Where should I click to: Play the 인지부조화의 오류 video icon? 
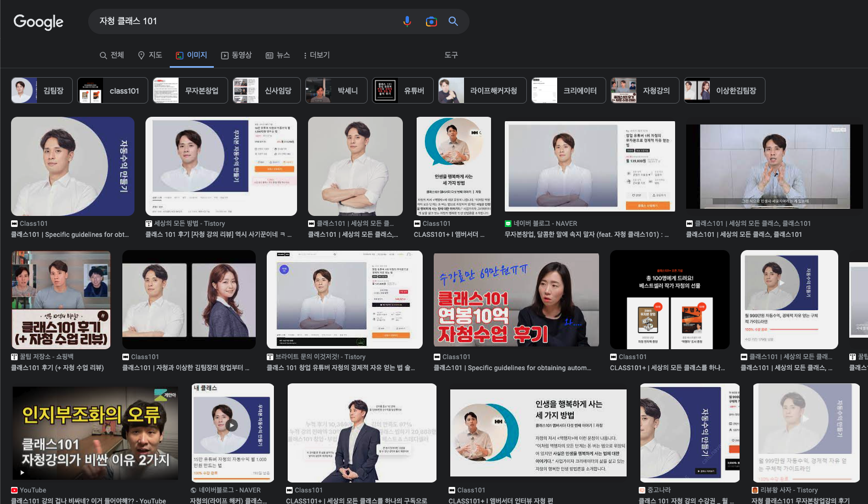pos(22,472)
